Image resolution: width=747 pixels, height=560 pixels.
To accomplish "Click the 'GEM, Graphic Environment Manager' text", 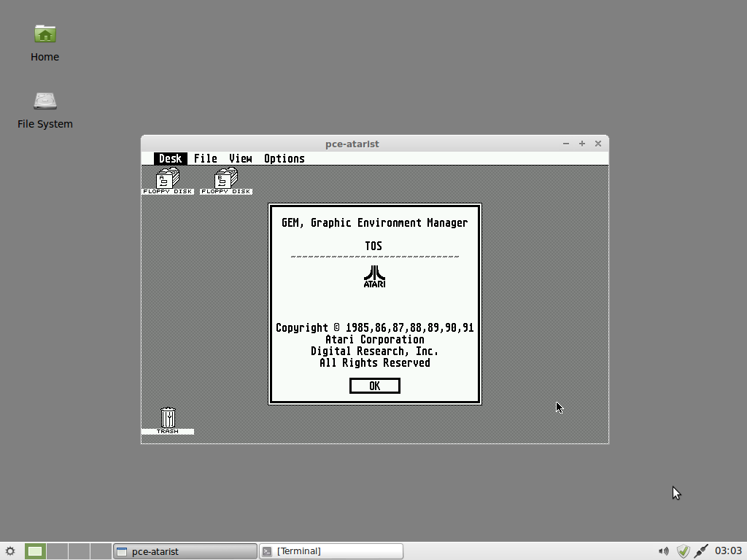I will [x=375, y=223].
